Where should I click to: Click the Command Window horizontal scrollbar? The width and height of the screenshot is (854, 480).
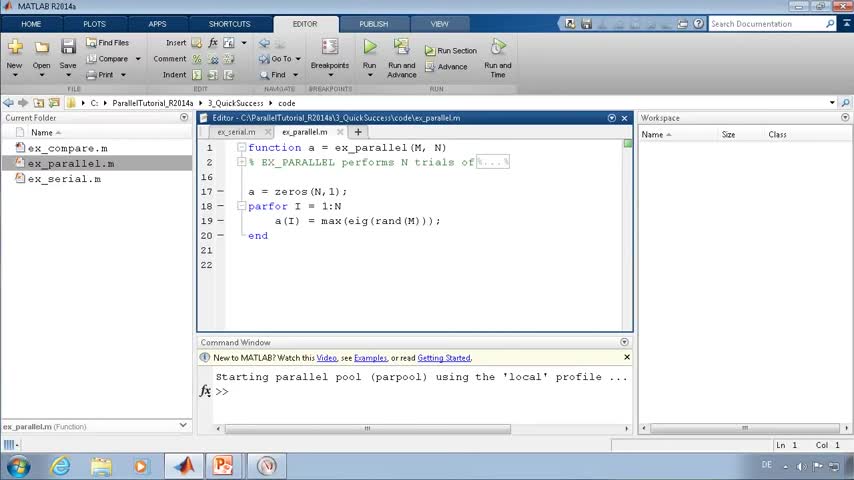(368, 429)
